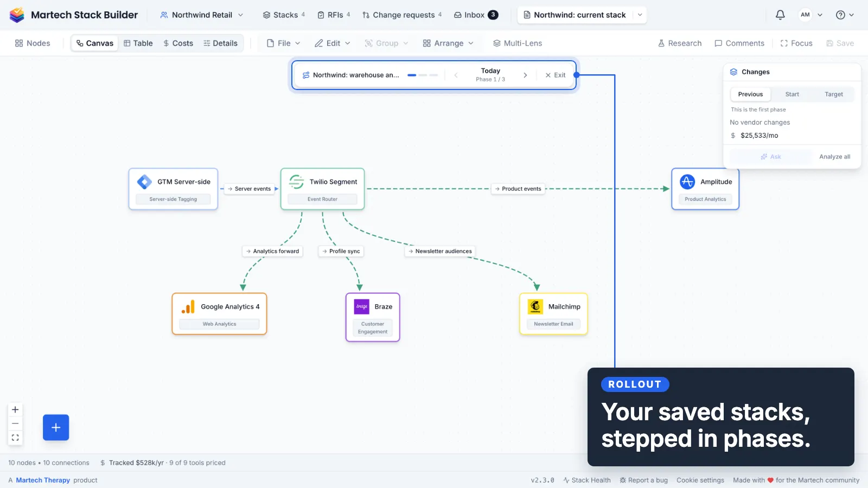Viewport: 868px width, 488px height.
Task: Click the Newsletter audiences connection label
Action: (x=440, y=251)
